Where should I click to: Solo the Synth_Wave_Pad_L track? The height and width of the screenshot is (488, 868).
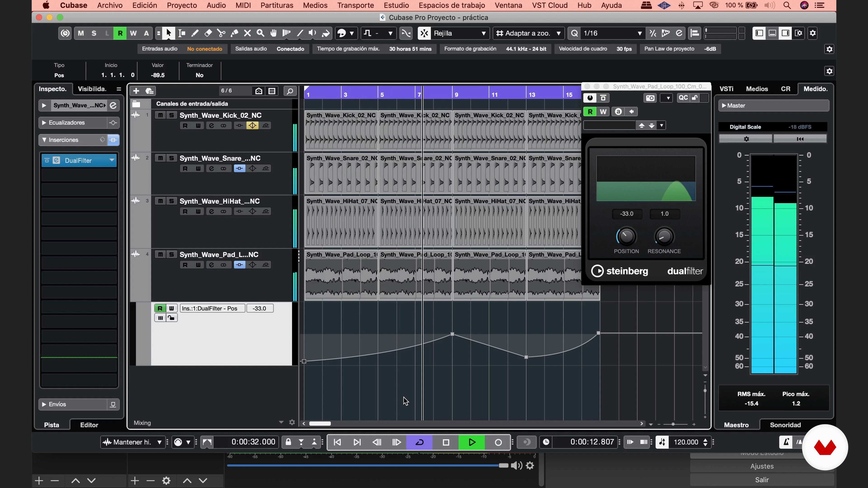172,254
